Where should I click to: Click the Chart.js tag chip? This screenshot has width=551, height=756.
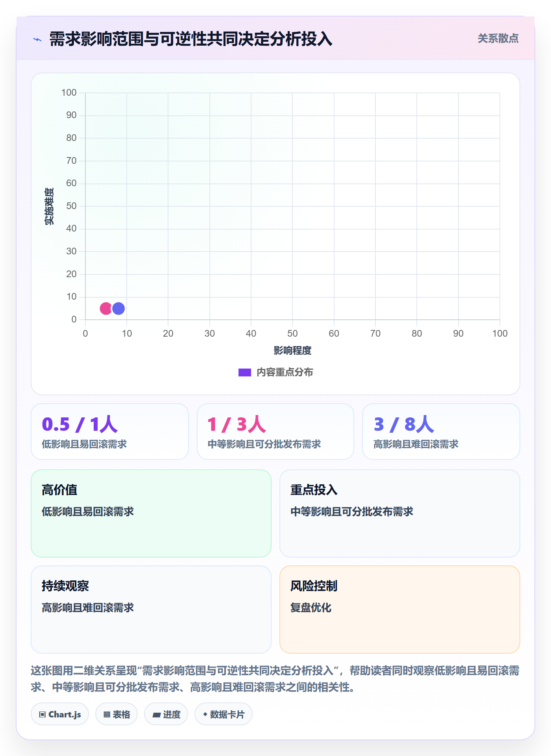[x=60, y=714]
